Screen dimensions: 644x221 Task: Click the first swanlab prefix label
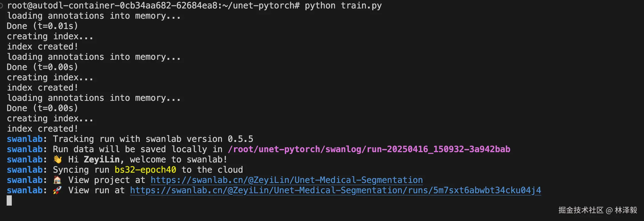[x=25, y=139]
